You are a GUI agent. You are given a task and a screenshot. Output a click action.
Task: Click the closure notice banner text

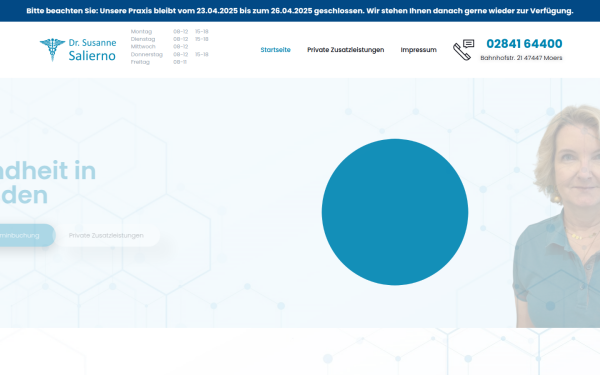point(300,11)
